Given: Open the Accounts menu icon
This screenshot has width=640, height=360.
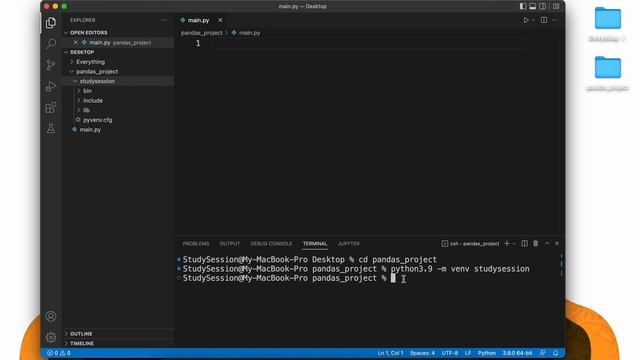Looking at the screenshot, I should 51,316.
